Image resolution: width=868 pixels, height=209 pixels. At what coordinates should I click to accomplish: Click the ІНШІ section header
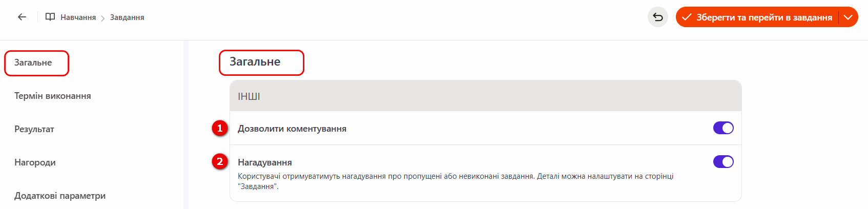(249, 96)
